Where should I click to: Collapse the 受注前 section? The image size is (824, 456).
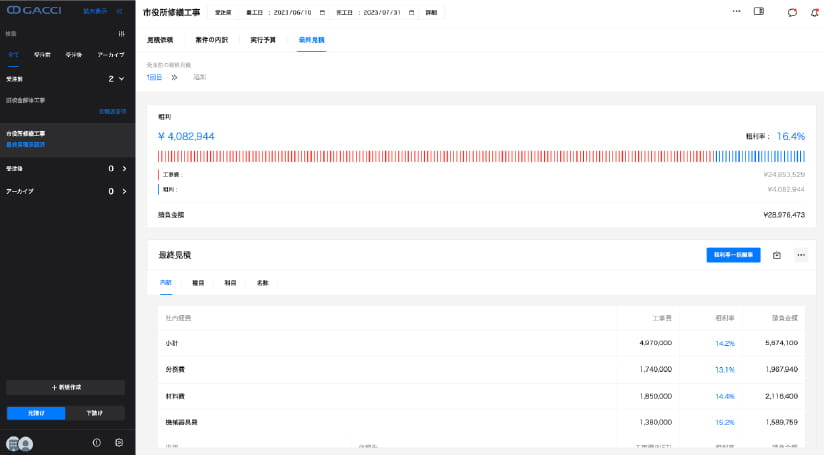coord(121,78)
